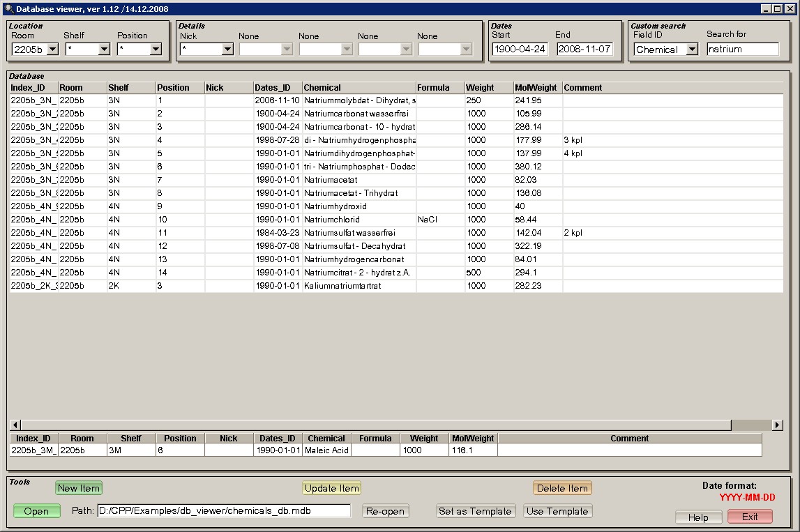Click the date 1984-03-23 cell
The height and width of the screenshot is (532, 800).
click(278, 233)
